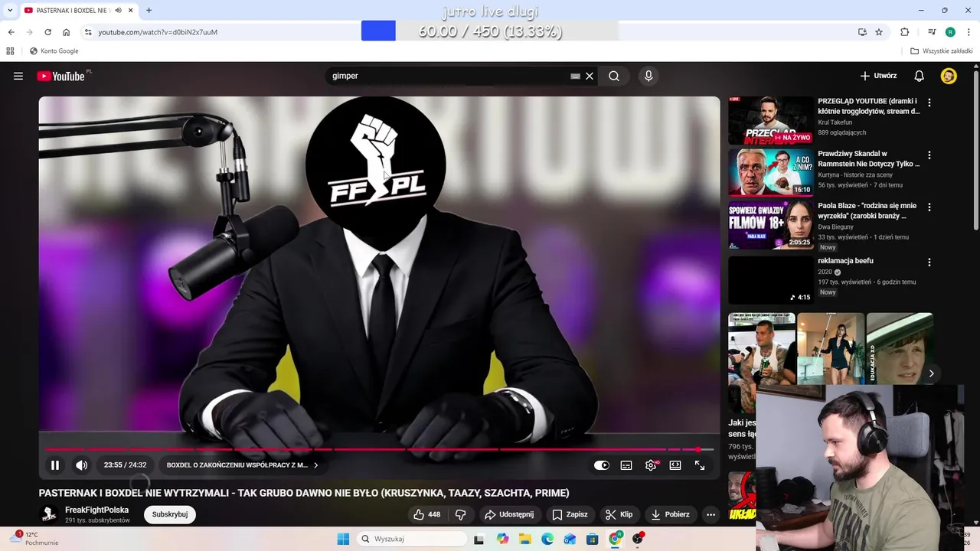Open OBS Studio from the taskbar

tap(637, 539)
